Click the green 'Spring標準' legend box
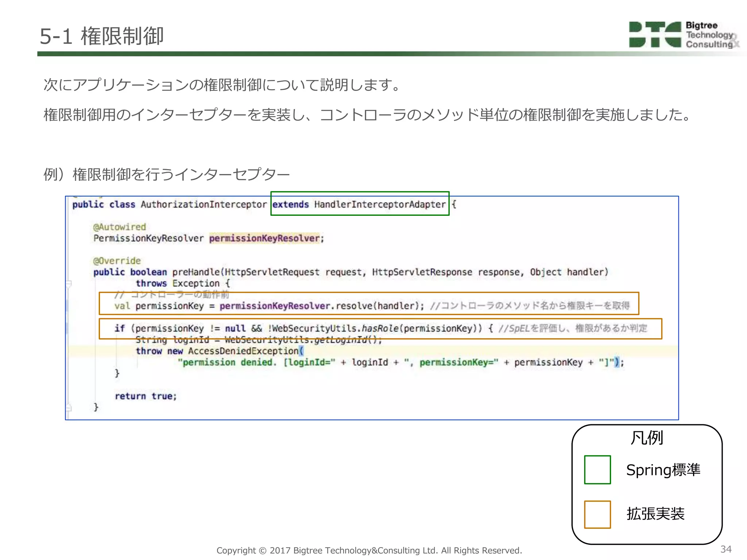Screen dimensions: 747x560 (x=597, y=470)
